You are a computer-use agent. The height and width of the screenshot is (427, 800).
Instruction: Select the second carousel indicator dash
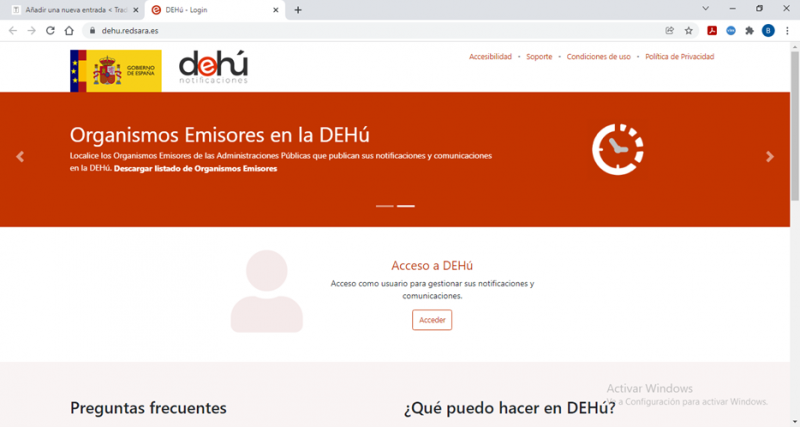[406, 206]
